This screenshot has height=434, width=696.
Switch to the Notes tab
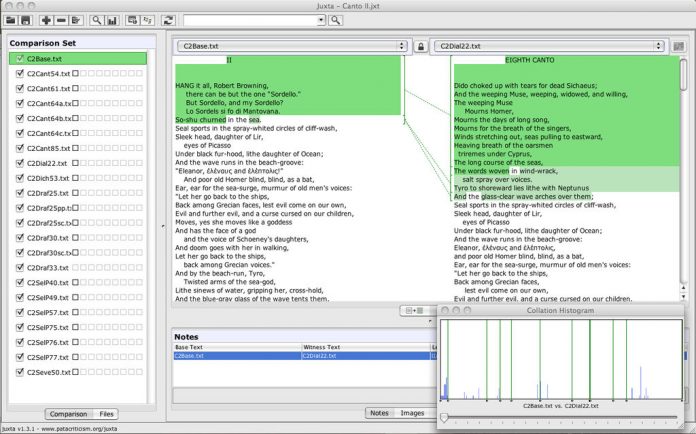click(379, 413)
